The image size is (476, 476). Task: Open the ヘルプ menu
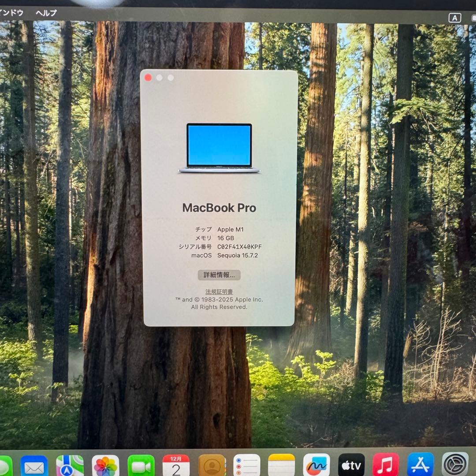(46, 13)
